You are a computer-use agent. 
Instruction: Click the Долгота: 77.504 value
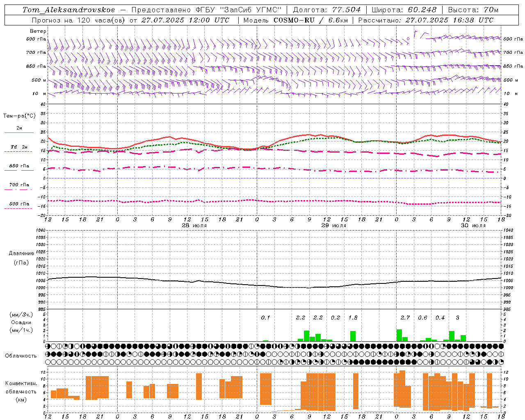click(x=327, y=10)
